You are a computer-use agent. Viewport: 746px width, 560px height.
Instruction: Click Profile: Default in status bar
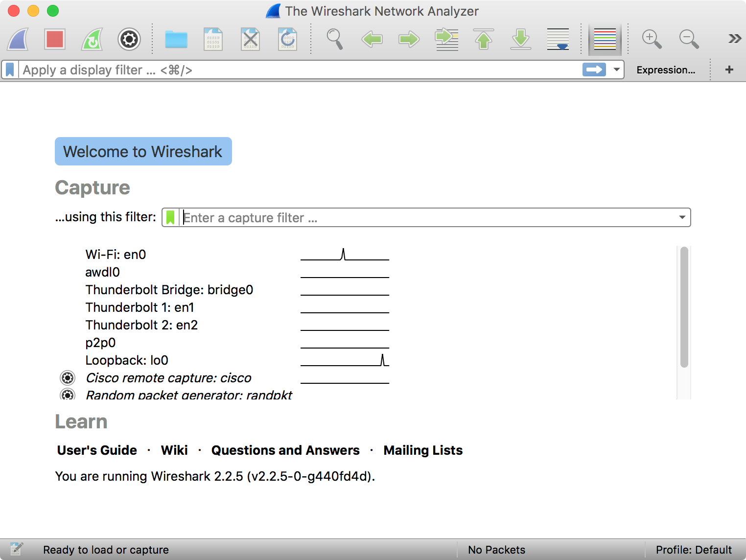(x=694, y=550)
